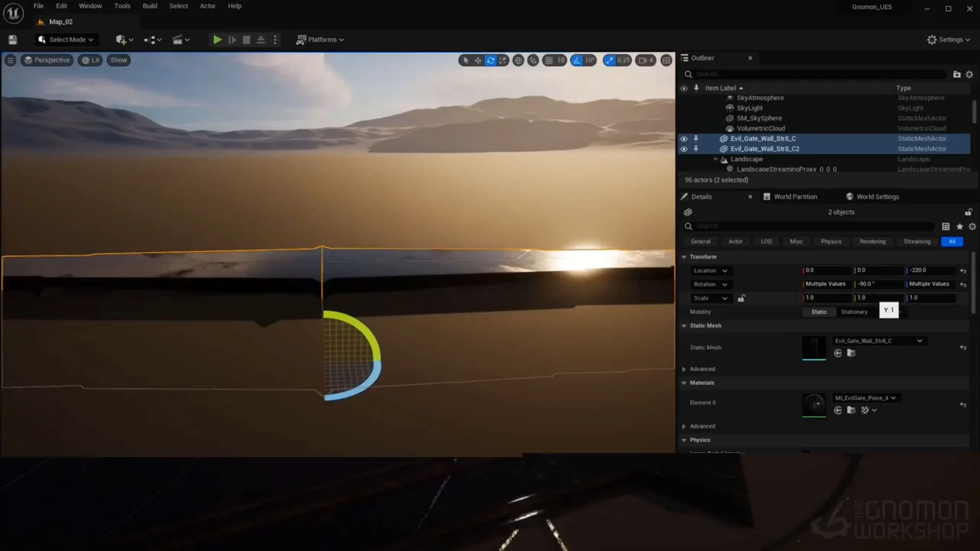Click the skip frame playback button
Viewport: 980px width, 551px height.
[x=232, y=40]
